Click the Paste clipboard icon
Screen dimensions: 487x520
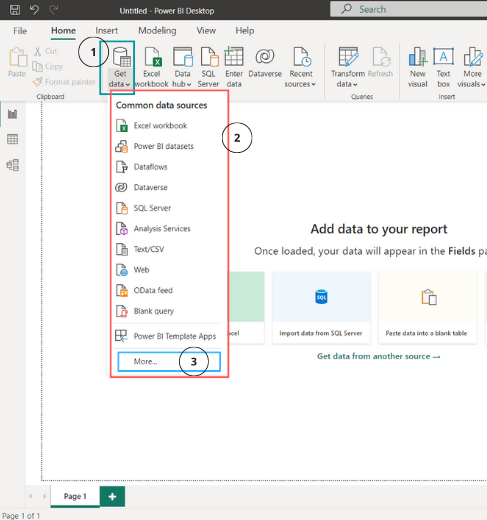[x=18, y=57]
